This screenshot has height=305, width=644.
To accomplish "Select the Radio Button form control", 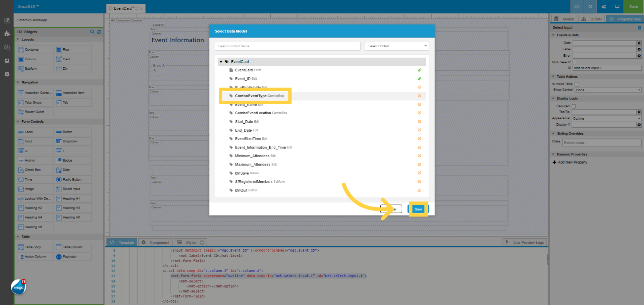I will point(73,179).
